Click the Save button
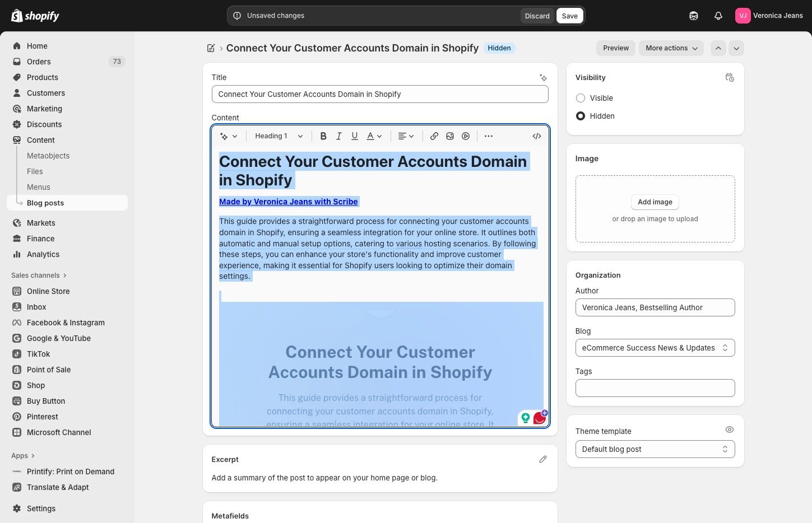The width and height of the screenshot is (812, 523). coord(569,16)
